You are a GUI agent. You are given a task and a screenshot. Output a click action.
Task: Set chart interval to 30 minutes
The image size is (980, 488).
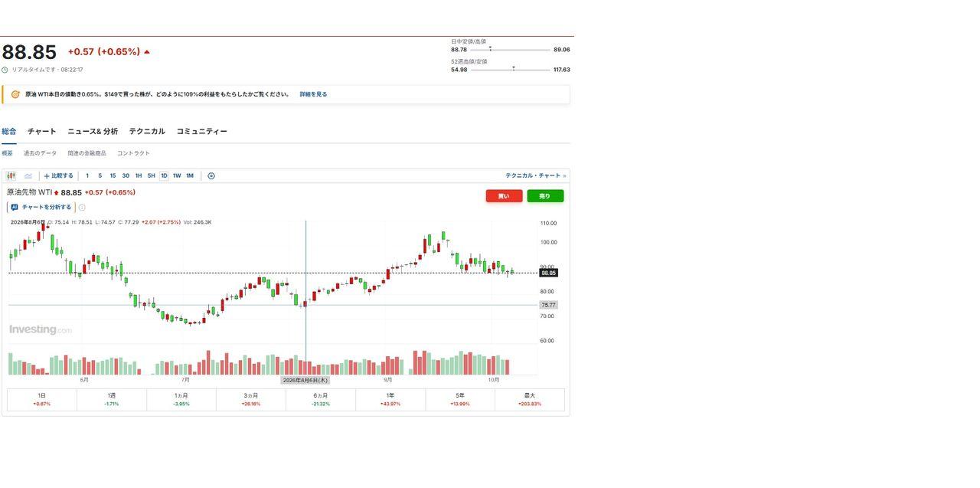(x=126, y=176)
